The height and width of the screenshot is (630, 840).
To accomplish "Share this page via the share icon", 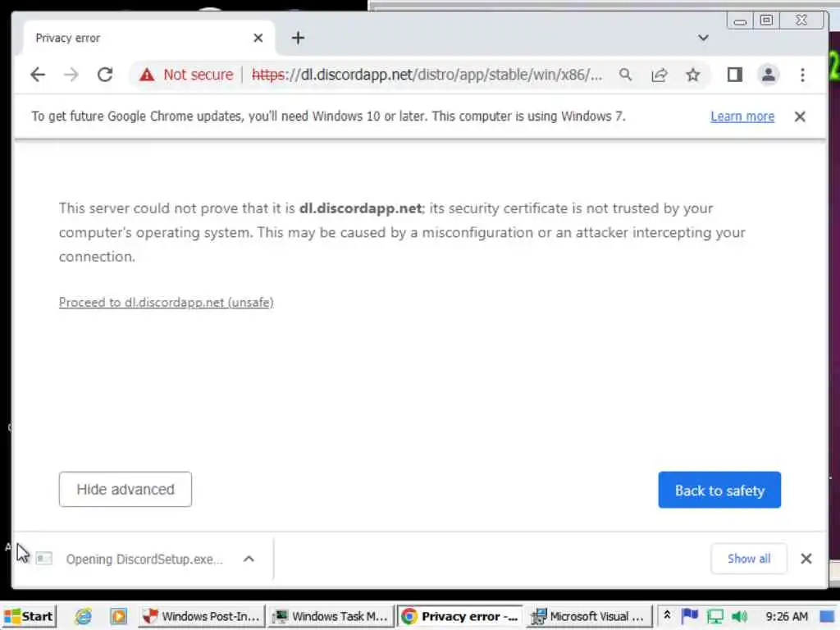I will (x=660, y=75).
